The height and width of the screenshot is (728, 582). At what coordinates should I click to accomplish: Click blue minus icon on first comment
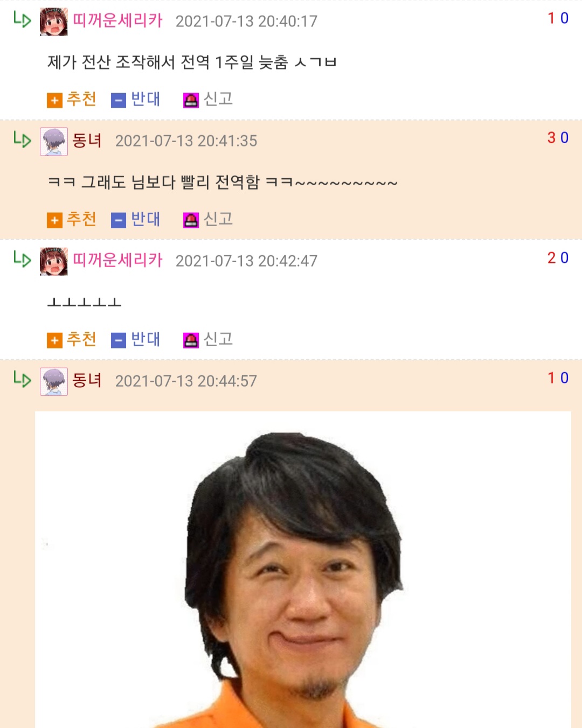[x=119, y=101]
